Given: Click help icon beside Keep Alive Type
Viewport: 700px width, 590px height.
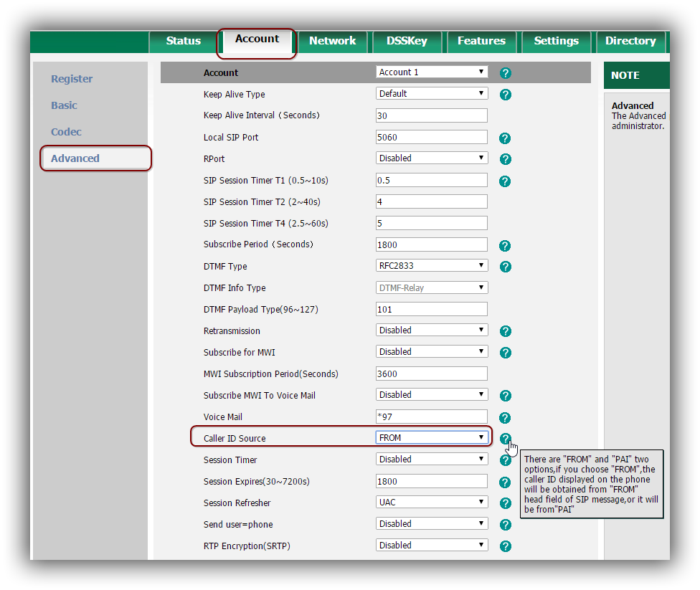Looking at the screenshot, I should (505, 95).
